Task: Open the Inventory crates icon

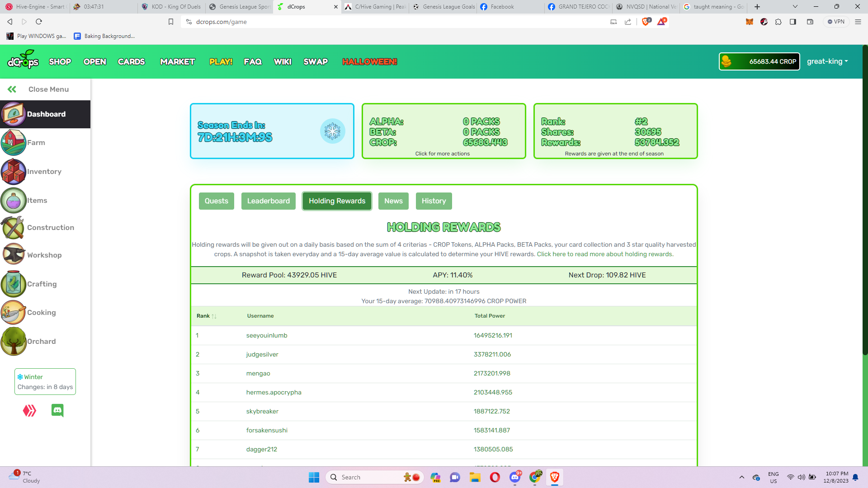Action: [x=13, y=171]
